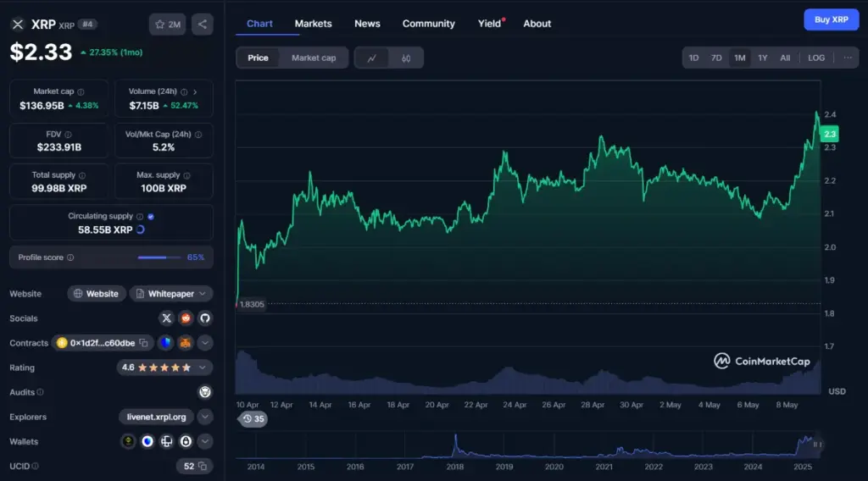Open Volume (24h) info icon

point(184,91)
